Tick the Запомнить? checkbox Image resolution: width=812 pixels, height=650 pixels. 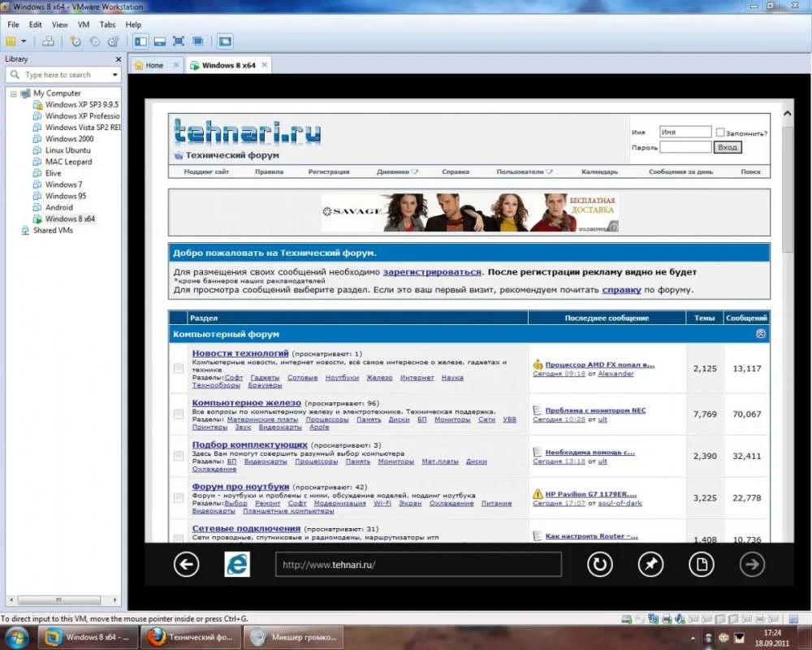719,132
